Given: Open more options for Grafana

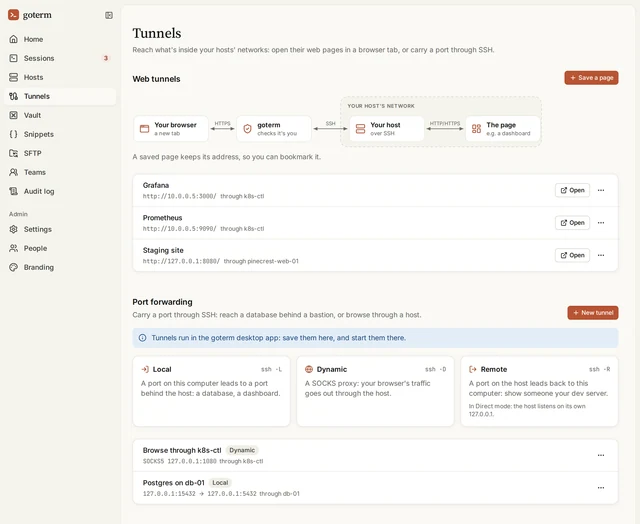Looking at the screenshot, I should pos(601,190).
